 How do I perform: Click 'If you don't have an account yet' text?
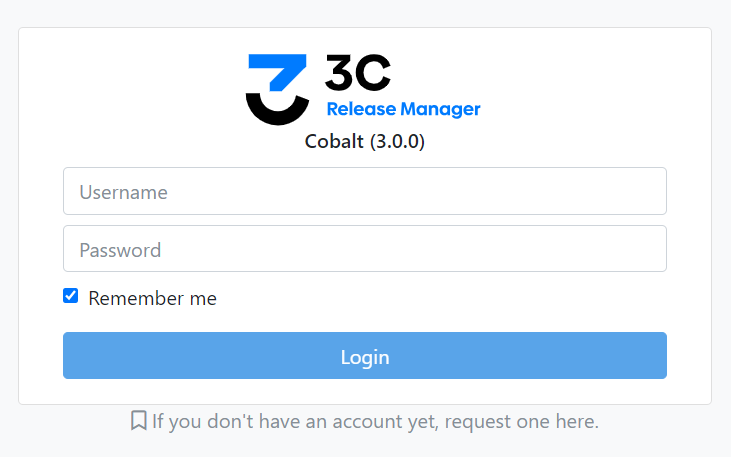[x=295, y=422]
